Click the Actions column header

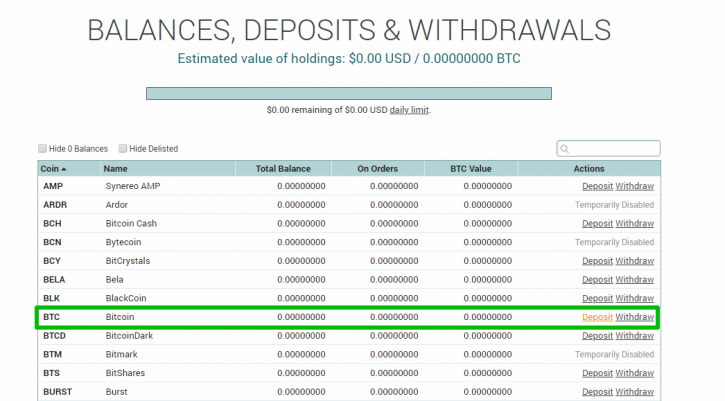point(589,169)
